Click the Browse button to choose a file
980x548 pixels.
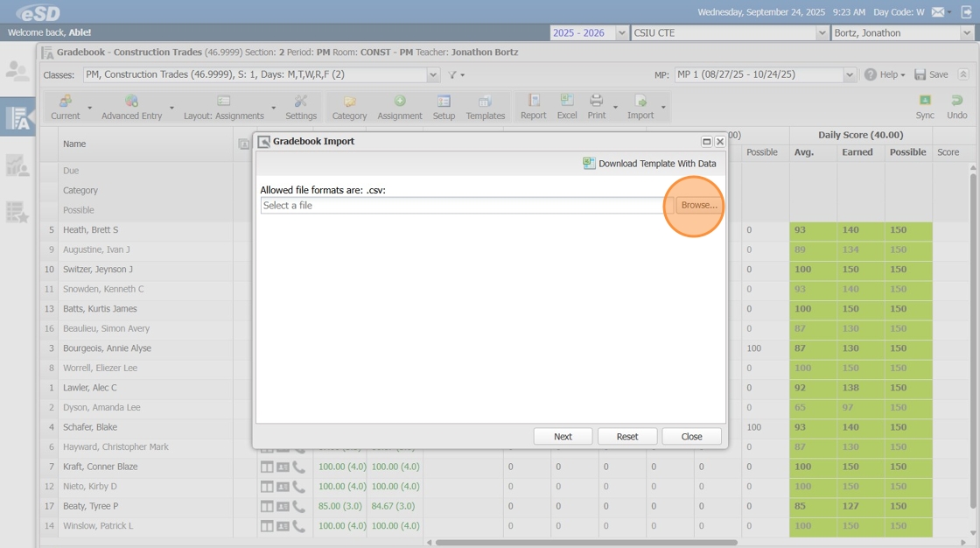tap(698, 205)
